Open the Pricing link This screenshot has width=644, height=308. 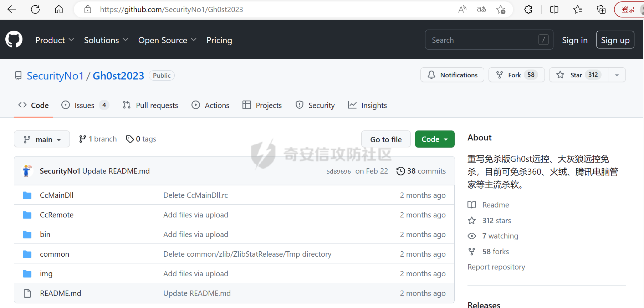coord(219,40)
